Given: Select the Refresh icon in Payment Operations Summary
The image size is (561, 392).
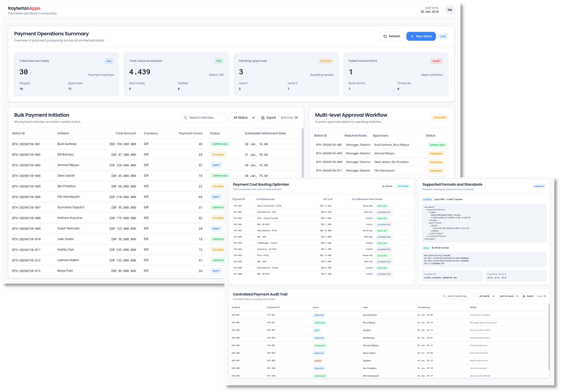Looking at the screenshot, I should click(385, 36).
